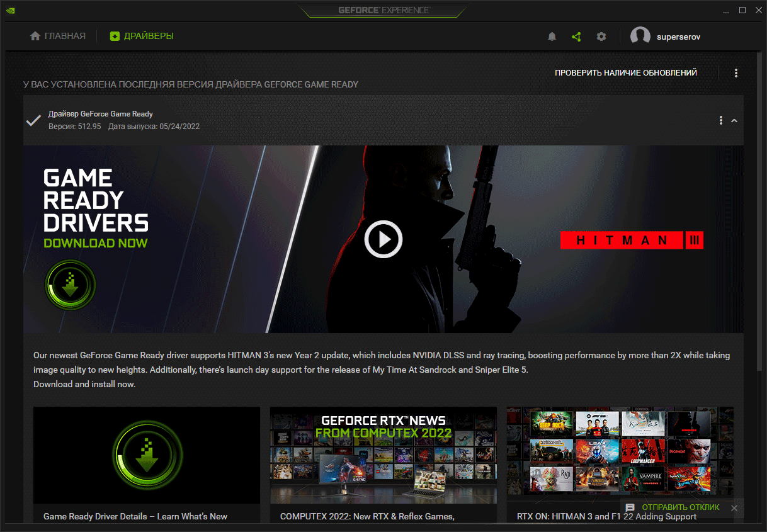Click the Драйвер GeForce Game Ready title
Viewport: 767px width, 532px height.
(x=101, y=114)
